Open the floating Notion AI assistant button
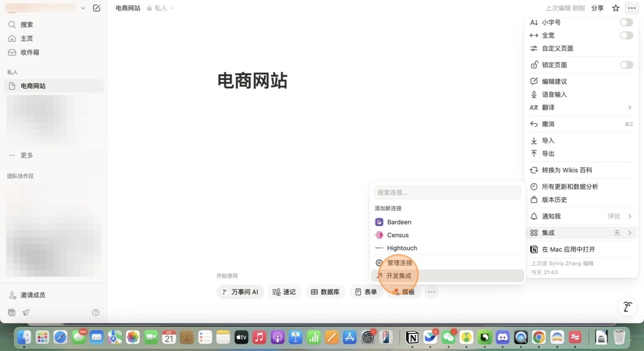 [627, 307]
